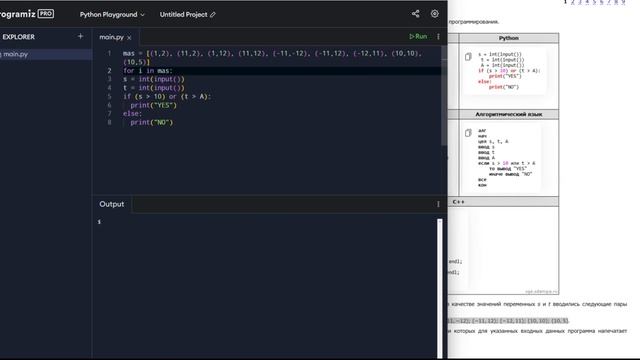Click the 's = int(input())' code line
Viewport: 640px width, 360px height.
coord(154,79)
